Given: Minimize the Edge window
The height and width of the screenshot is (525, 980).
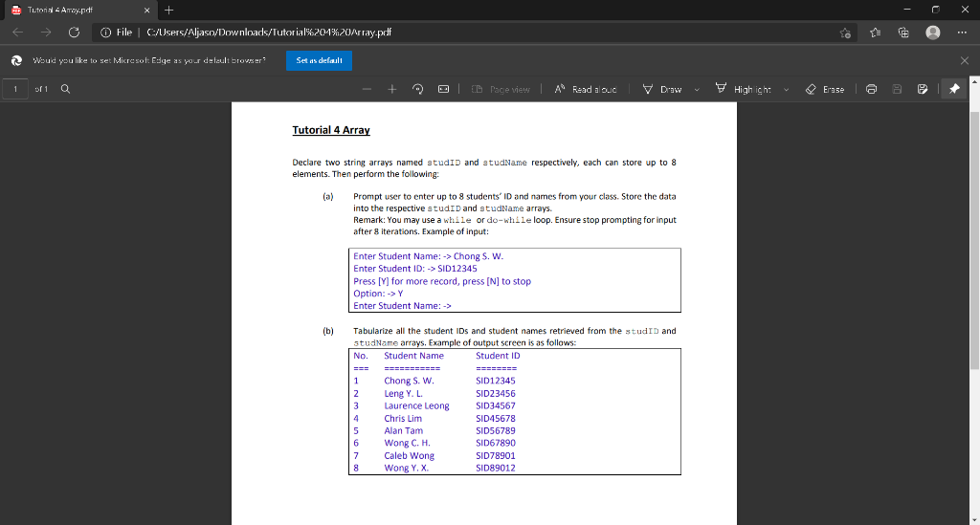Looking at the screenshot, I should (907, 10).
